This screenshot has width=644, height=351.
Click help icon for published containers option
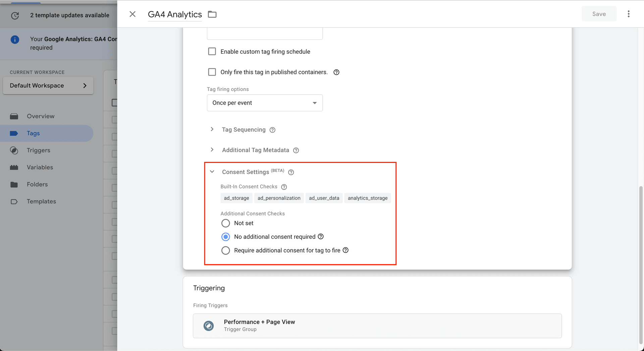pyautogui.click(x=336, y=72)
